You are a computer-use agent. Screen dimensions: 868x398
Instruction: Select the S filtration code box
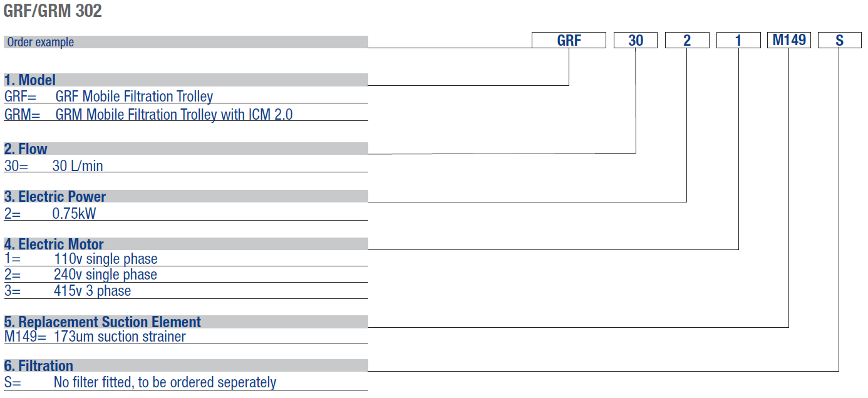pyautogui.click(x=839, y=41)
